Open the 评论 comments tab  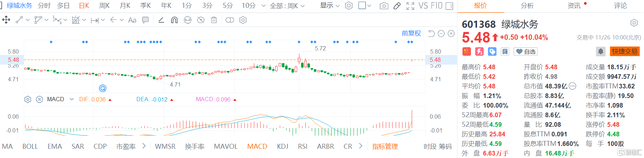point(621,6)
